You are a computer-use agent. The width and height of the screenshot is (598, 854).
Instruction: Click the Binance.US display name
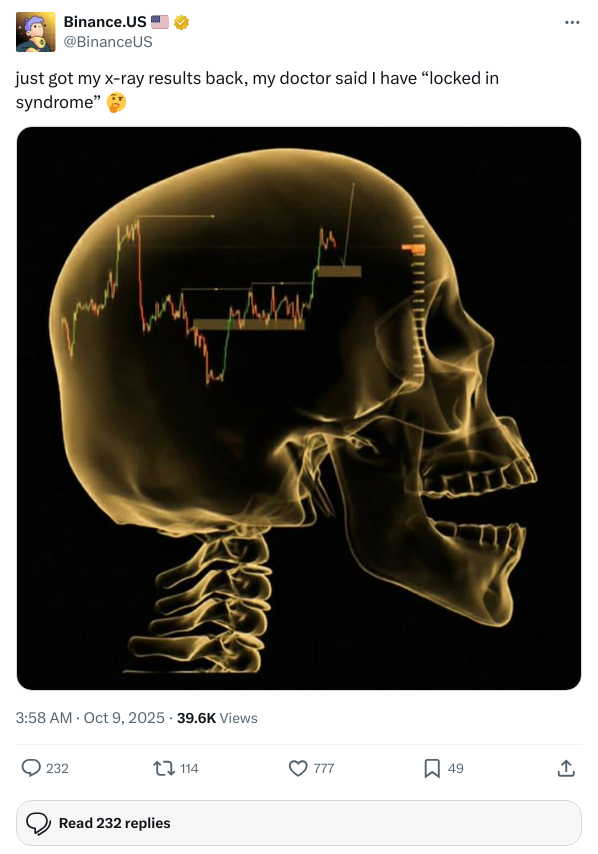105,22
